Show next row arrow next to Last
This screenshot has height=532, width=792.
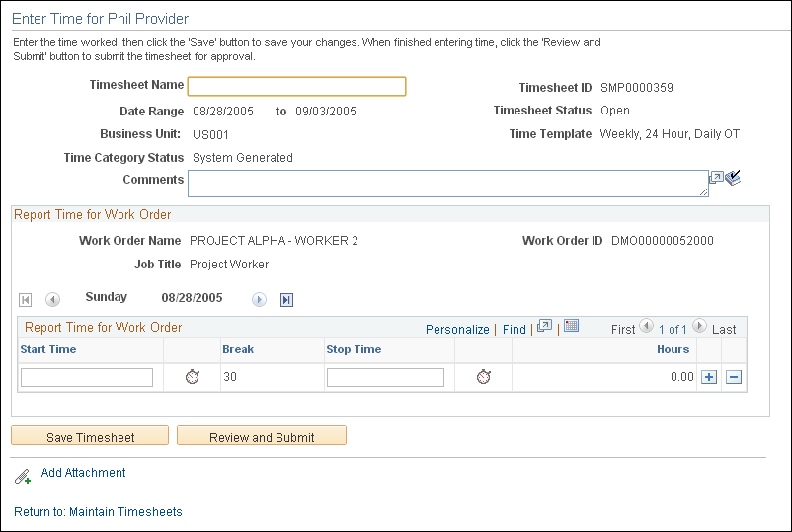[x=699, y=326]
